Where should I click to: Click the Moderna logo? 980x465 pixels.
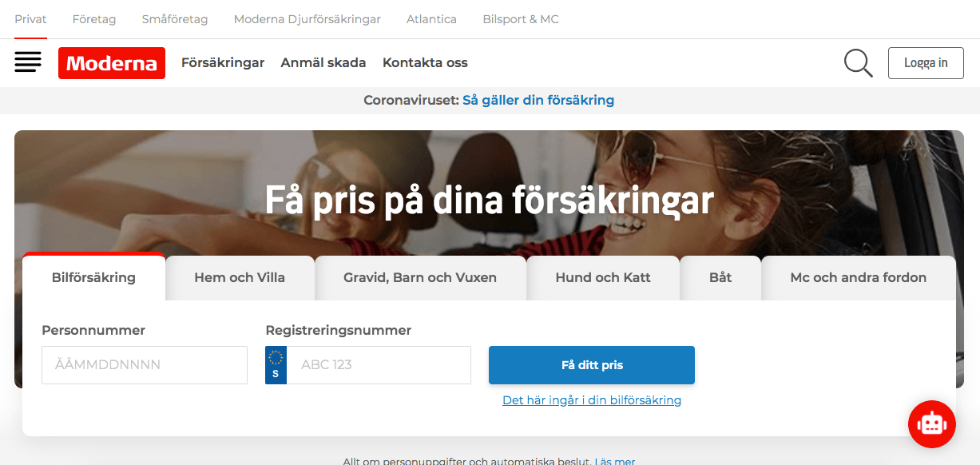pos(112,63)
